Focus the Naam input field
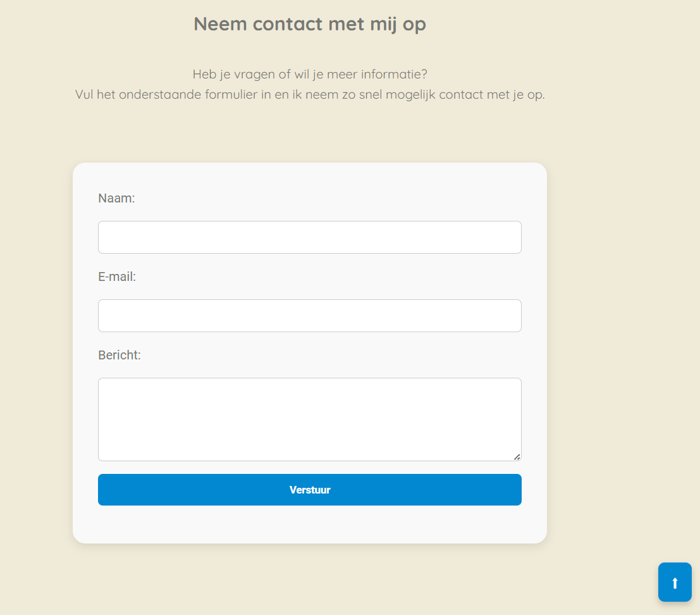This screenshot has height=615, width=700. 310,237
